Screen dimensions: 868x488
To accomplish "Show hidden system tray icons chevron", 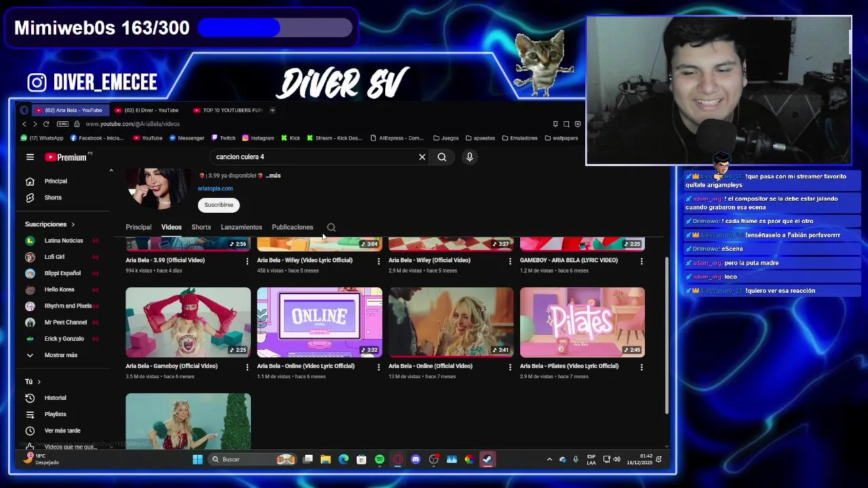I will pos(549,460).
